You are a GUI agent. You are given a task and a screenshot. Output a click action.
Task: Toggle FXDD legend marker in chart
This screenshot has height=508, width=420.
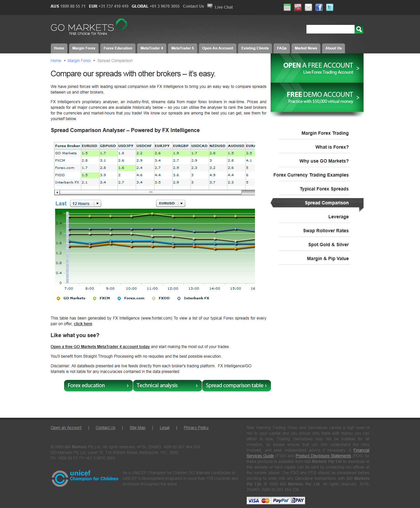(x=154, y=298)
